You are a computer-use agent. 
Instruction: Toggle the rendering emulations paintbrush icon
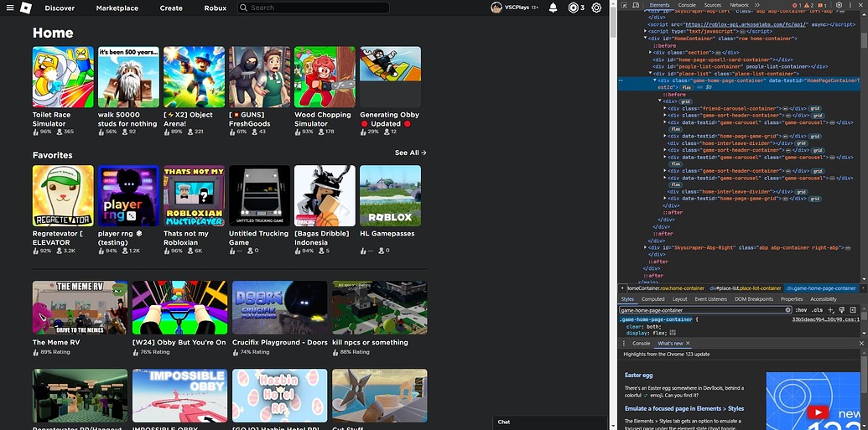[841, 310]
